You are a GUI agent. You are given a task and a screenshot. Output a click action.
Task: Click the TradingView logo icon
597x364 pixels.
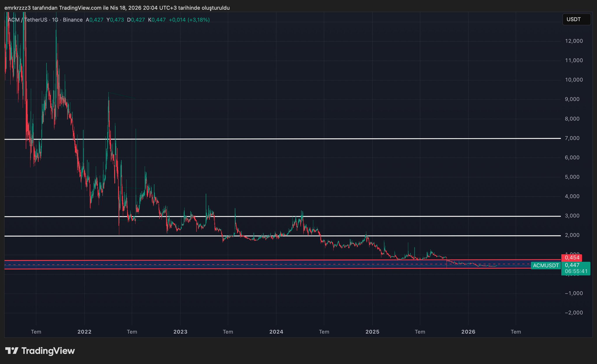[12, 351]
